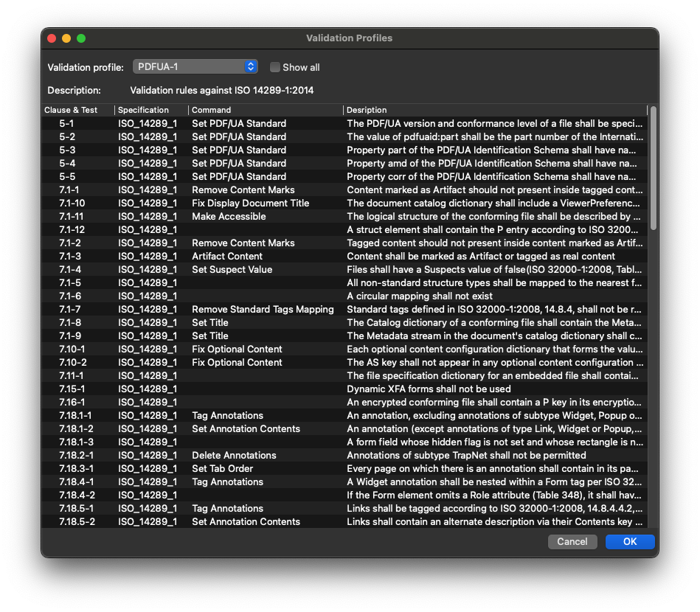This screenshot has height=612, width=700.
Task: Select the row for clause 7.18.5-1
Action: tap(344, 509)
